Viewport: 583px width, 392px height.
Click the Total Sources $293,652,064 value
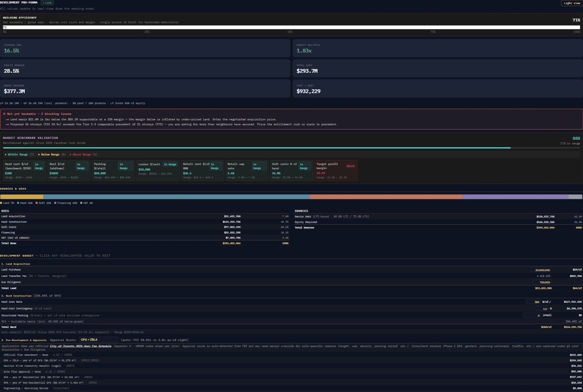coord(545,228)
